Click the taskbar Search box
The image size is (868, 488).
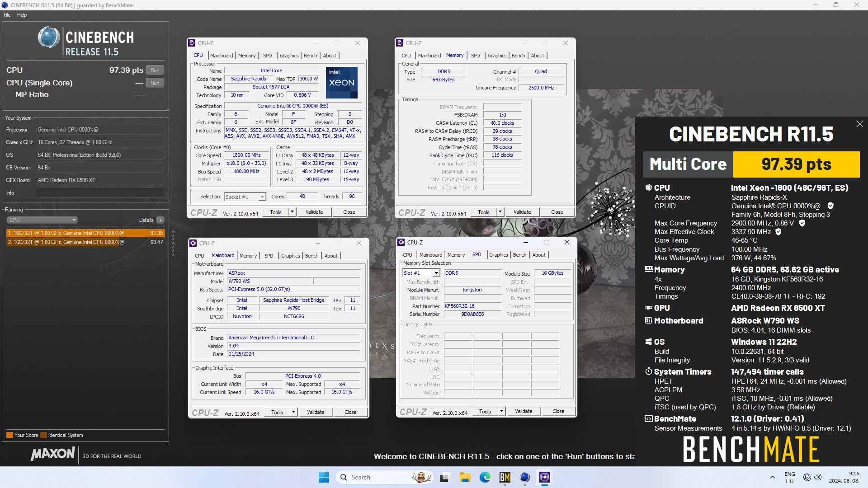tap(384, 477)
